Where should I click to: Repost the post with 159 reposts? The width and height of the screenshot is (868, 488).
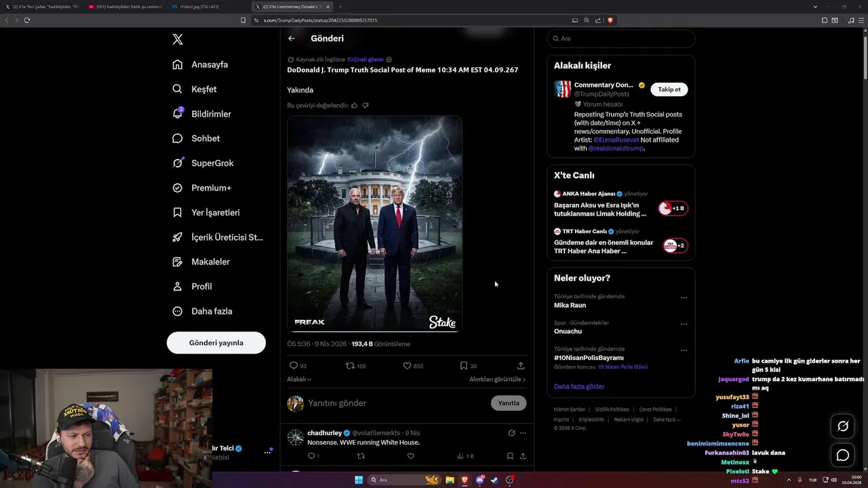pos(355,366)
